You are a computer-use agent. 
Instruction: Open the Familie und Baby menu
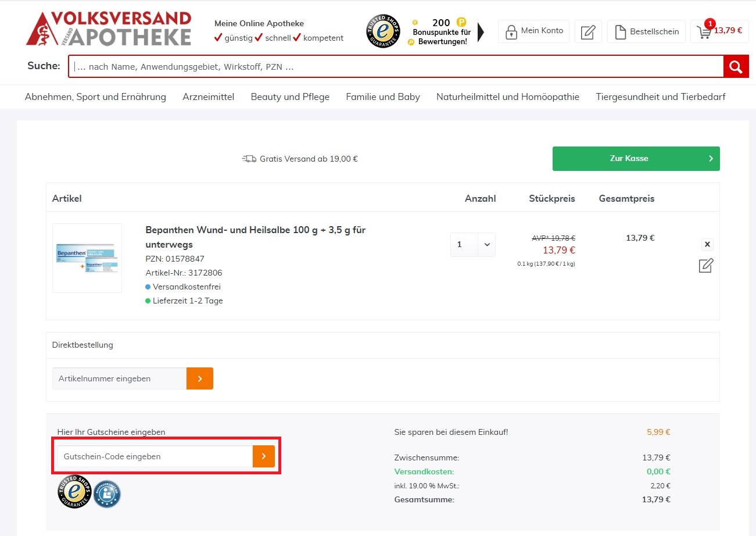(383, 97)
